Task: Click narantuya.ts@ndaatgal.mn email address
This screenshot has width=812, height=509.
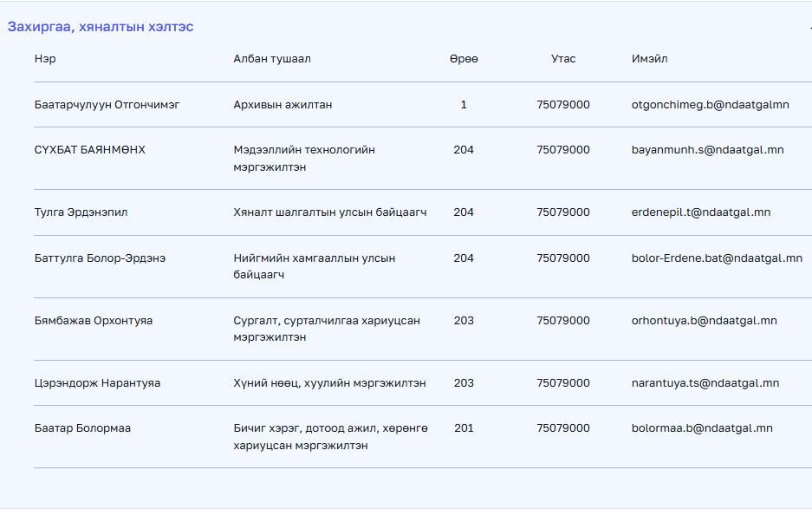Action: (705, 383)
